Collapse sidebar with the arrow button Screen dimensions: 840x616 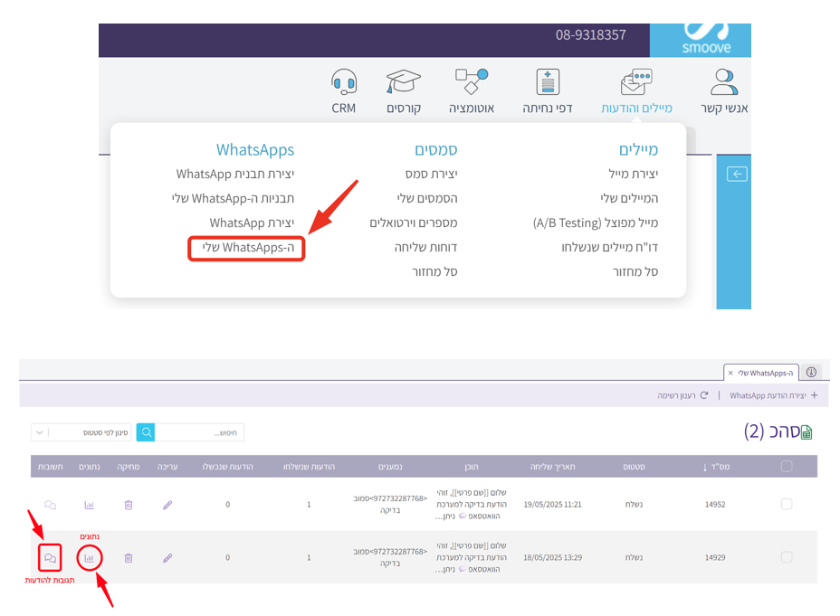737,174
